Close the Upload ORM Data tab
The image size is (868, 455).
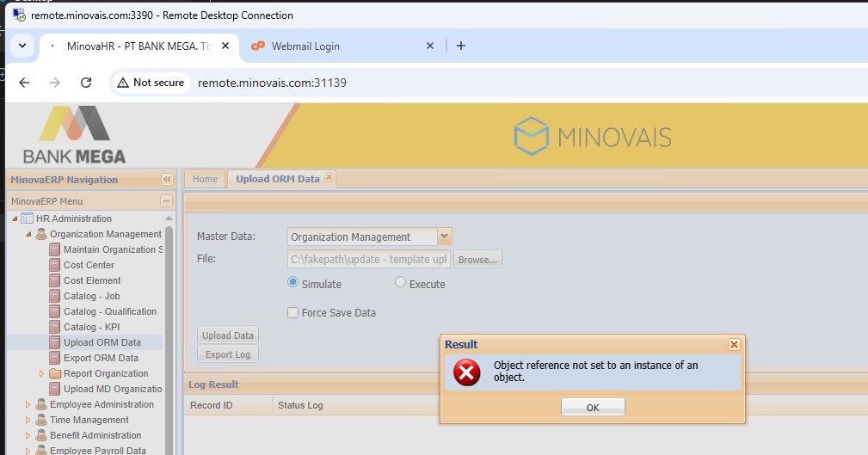pos(329,178)
